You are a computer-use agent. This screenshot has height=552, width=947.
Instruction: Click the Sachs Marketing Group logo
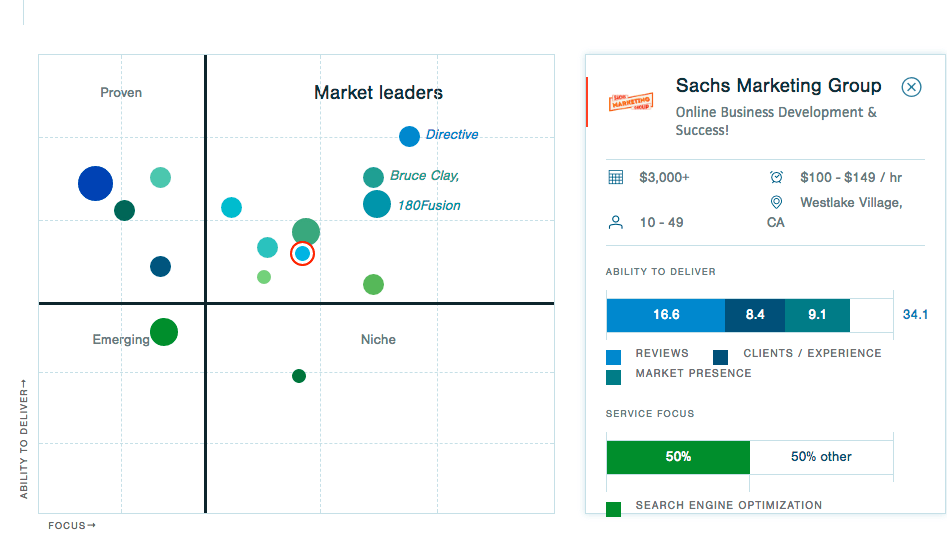coord(631,102)
